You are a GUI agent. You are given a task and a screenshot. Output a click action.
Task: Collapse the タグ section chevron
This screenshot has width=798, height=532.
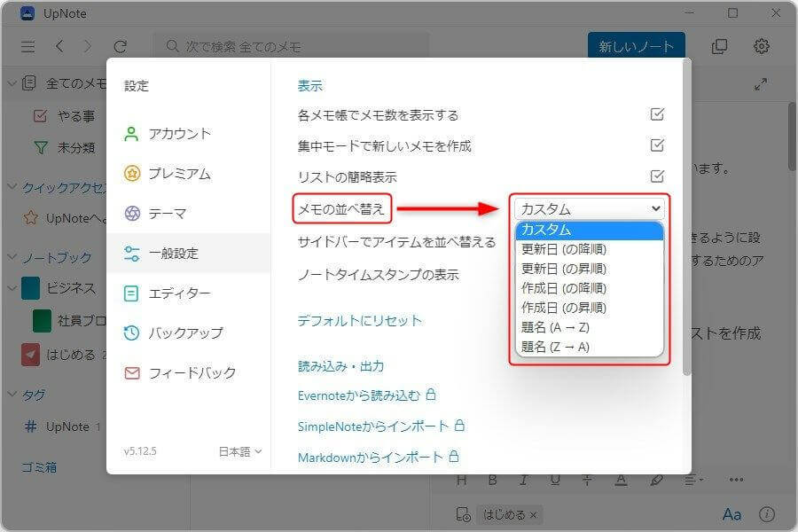[x=12, y=394]
